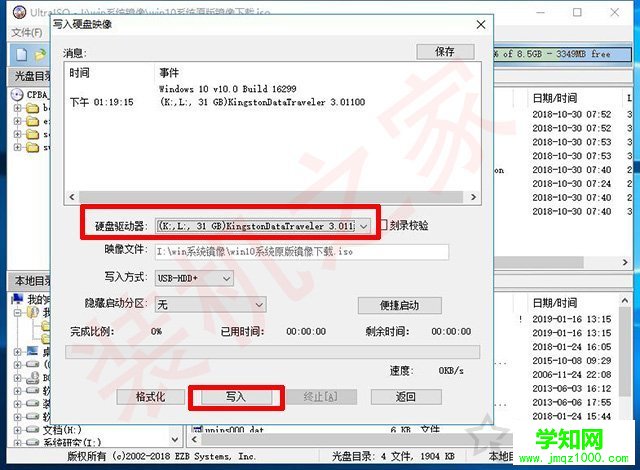Click the 写入 button
Viewport: 640px width, 470px height.
(x=236, y=397)
